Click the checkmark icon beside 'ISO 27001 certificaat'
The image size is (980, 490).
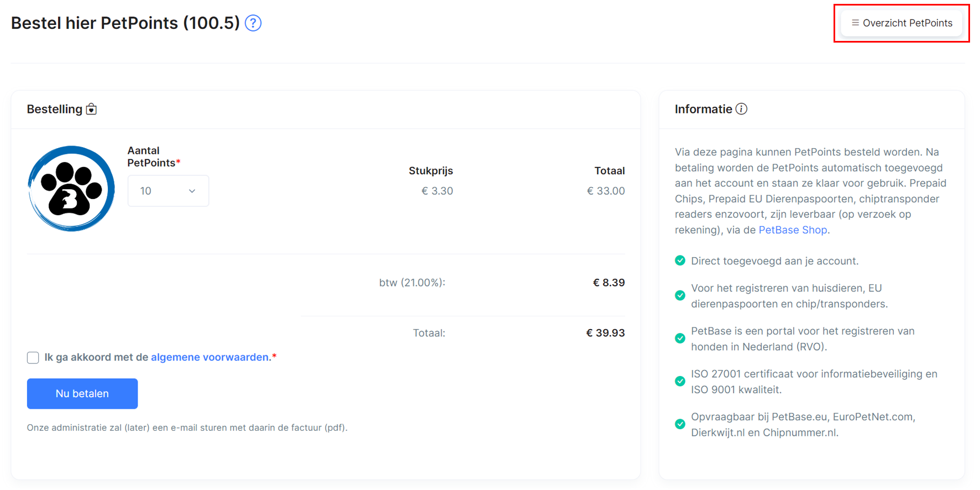680,381
